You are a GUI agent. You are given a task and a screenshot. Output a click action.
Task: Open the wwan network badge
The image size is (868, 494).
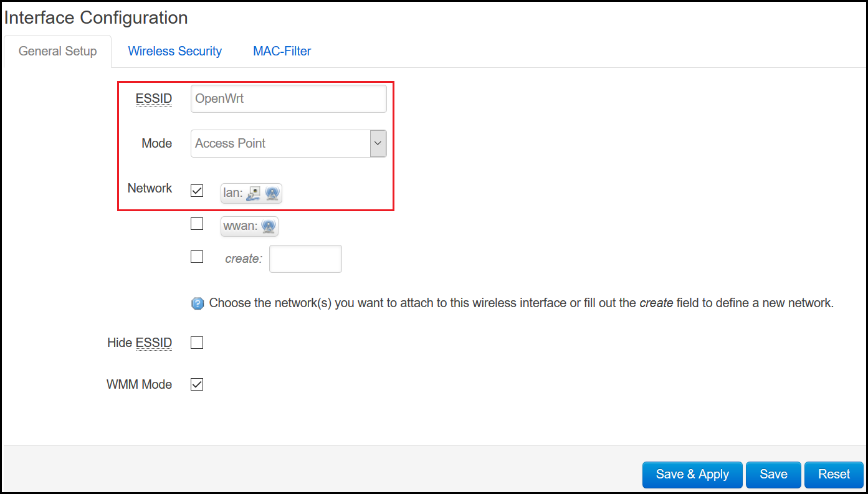[249, 226]
